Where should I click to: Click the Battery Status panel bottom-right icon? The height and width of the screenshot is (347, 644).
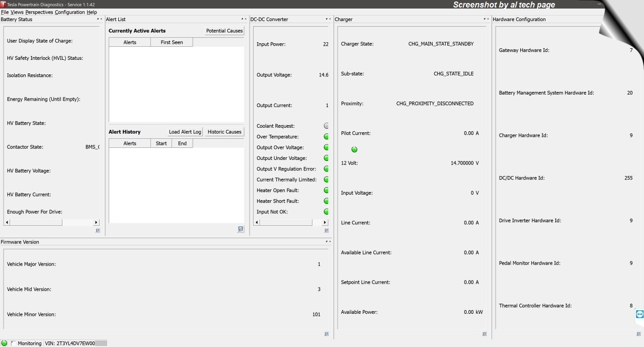pos(98,230)
